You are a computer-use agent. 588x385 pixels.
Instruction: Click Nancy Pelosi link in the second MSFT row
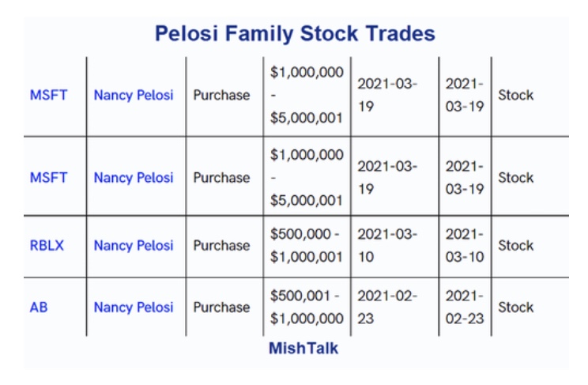tap(134, 178)
